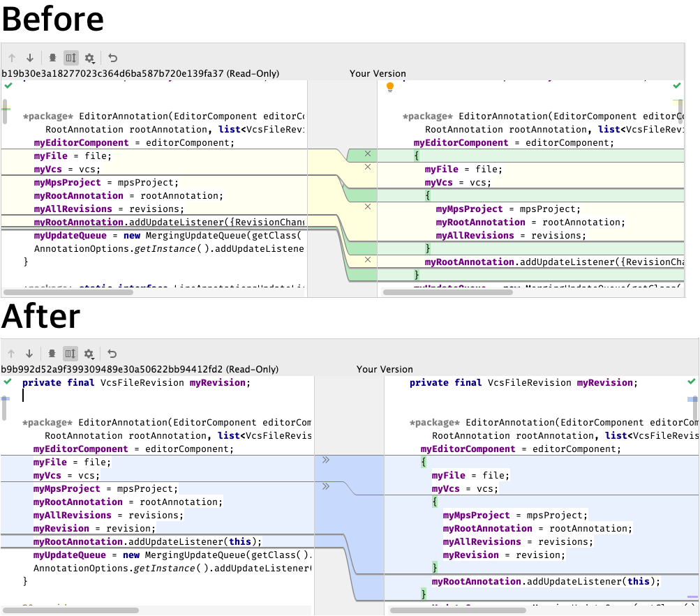The width and height of the screenshot is (700, 616).
Task: Open diff settings gear dropdown in Before toolbar
Action: (89, 58)
